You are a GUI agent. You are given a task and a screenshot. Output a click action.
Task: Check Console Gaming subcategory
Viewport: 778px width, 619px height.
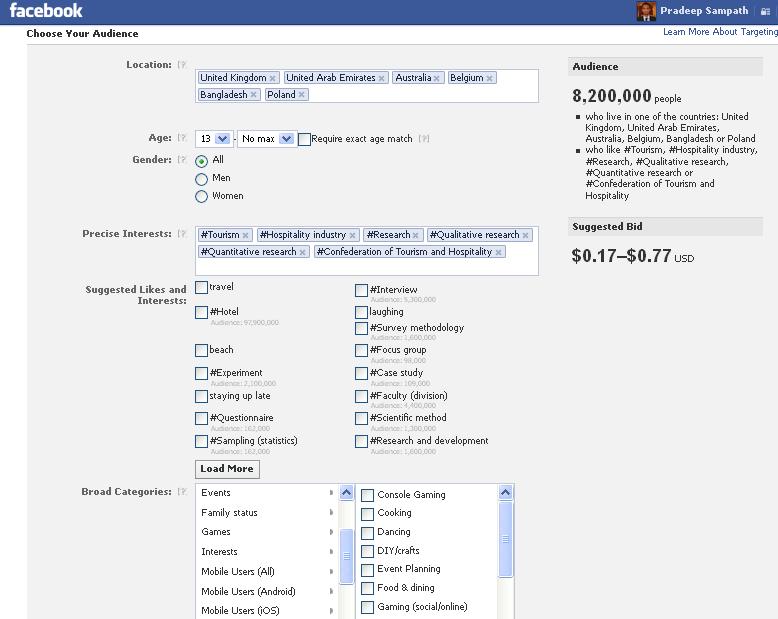click(367, 495)
